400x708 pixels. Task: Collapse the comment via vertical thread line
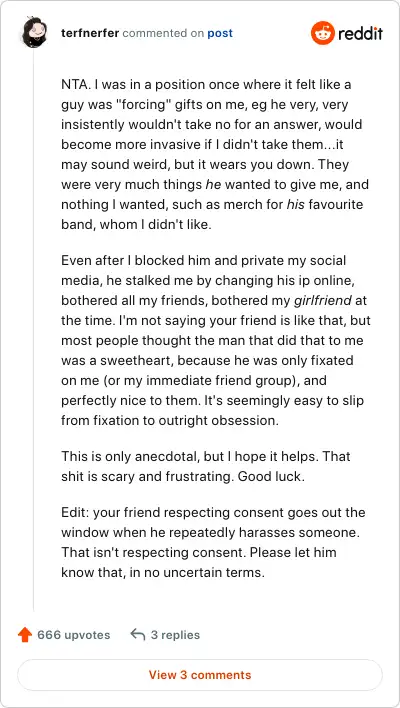(34, 330)
